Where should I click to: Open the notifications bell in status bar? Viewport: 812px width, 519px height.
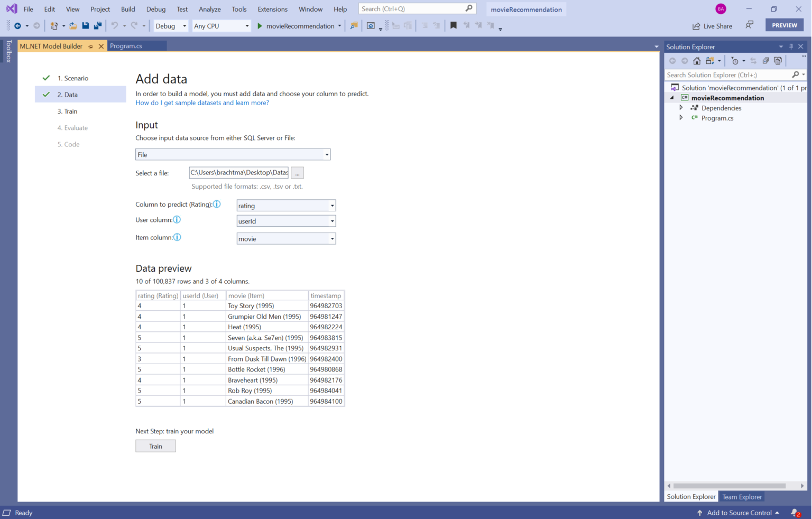[x=795, y=513]
